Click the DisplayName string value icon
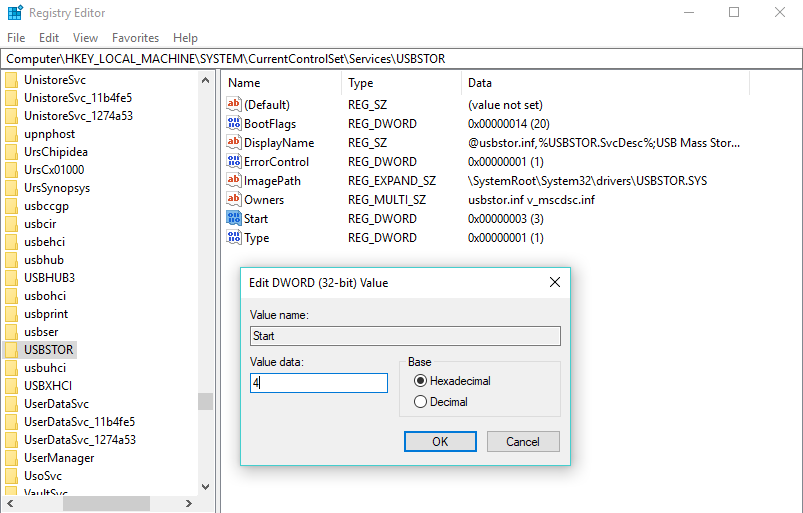Image resolution: width=803 pixels, height=513 pixels. [234, 142]
